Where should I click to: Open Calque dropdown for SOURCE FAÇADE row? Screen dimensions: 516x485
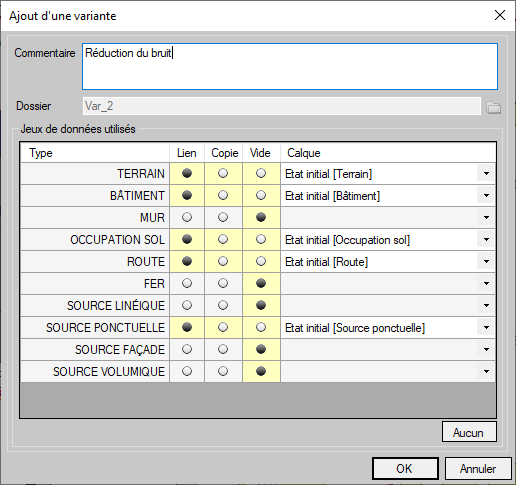pos(486,349)
